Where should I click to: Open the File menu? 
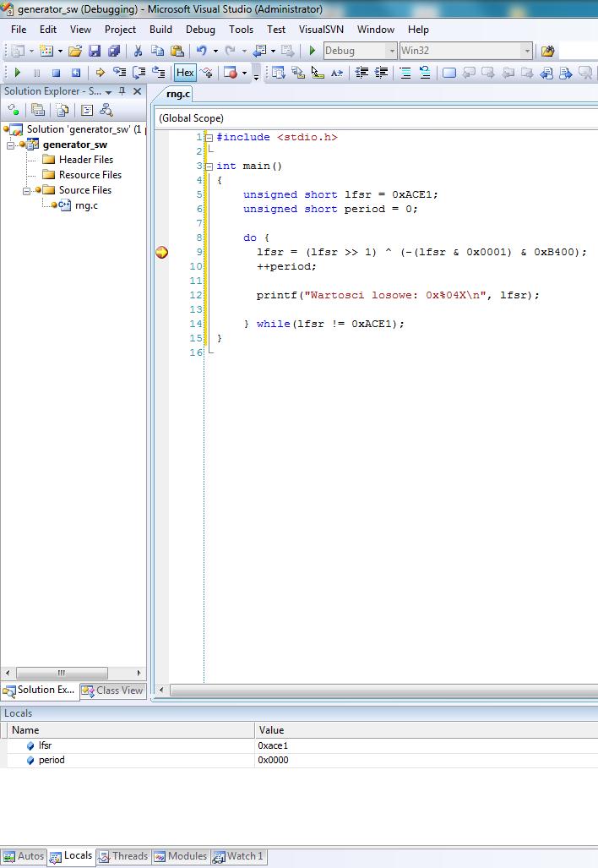tap(19, 30)
